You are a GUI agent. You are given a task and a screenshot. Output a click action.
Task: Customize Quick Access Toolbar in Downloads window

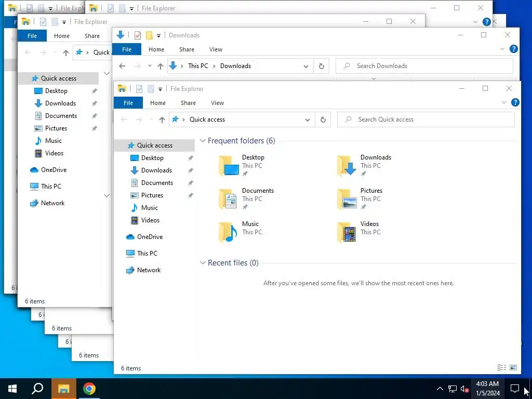(158, 36)
